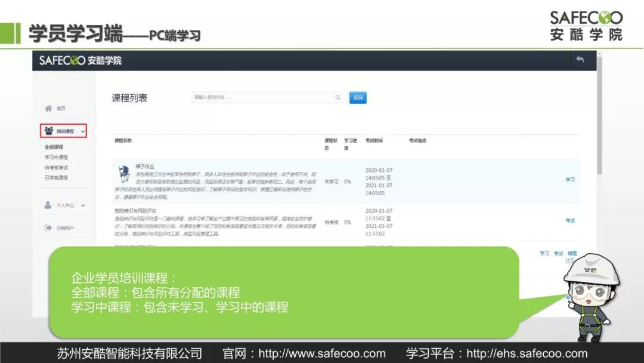This screenshot has height=363, width=644.
Task: Click the page's vertical scrollbar
Action: pyautogui.click(x=600, y=119)
